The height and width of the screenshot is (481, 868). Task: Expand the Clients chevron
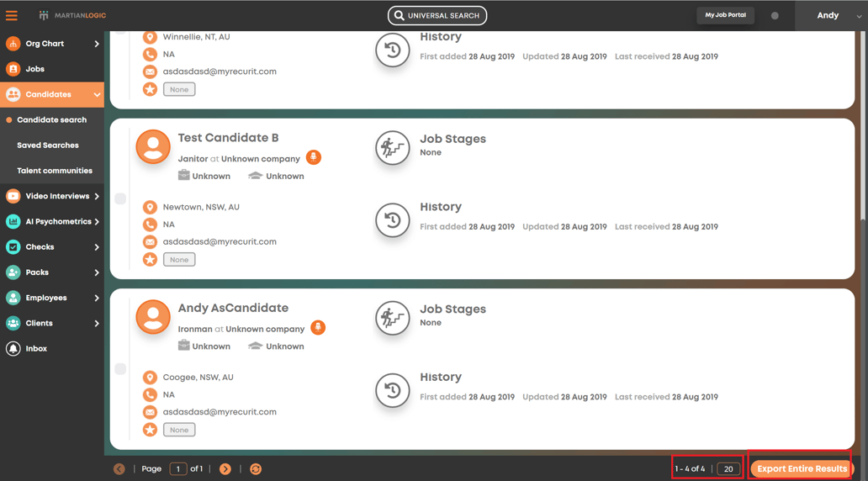(x=97, y=323)
